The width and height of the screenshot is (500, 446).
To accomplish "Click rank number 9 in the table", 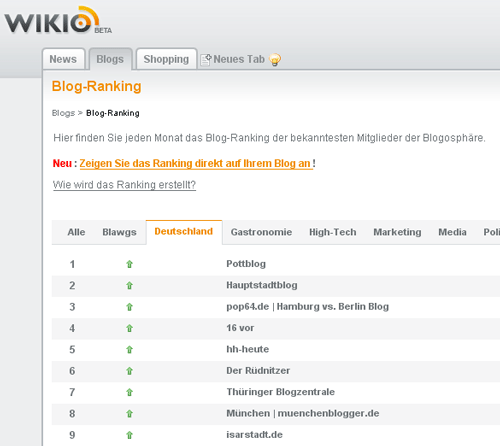I will (72, 435).
